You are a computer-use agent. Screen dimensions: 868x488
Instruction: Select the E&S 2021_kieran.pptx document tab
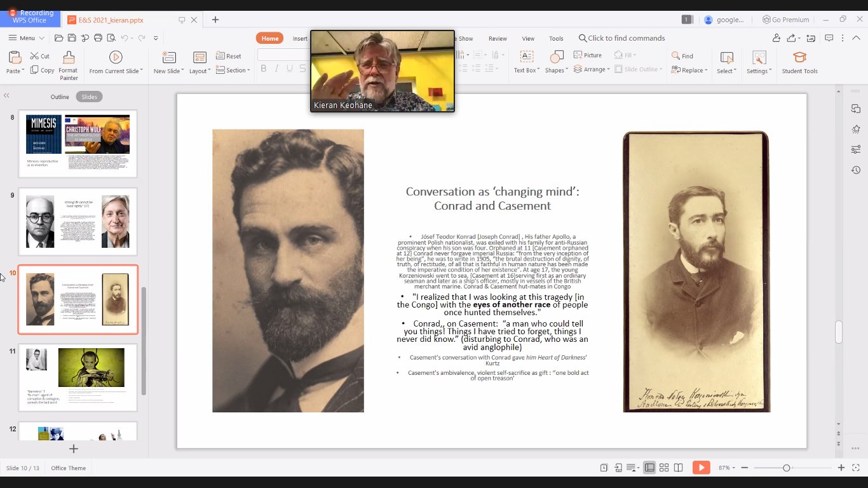132,20
